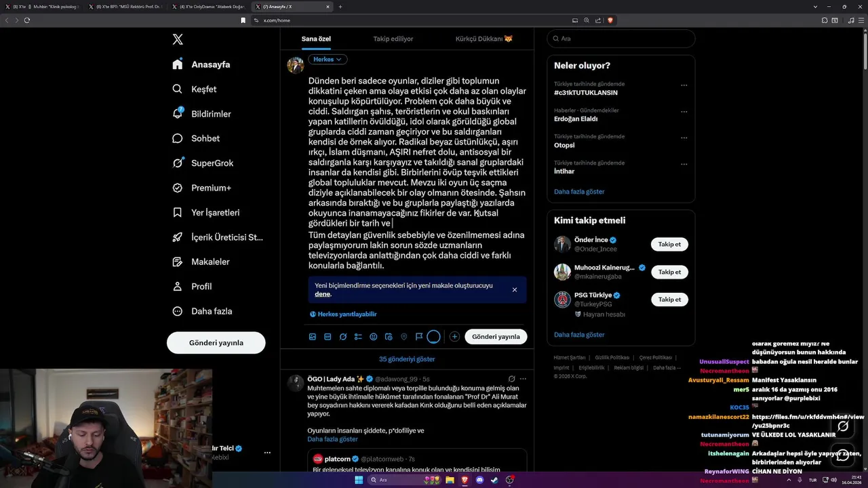Click the flag icon in composer toolbar

click(419, 336)
